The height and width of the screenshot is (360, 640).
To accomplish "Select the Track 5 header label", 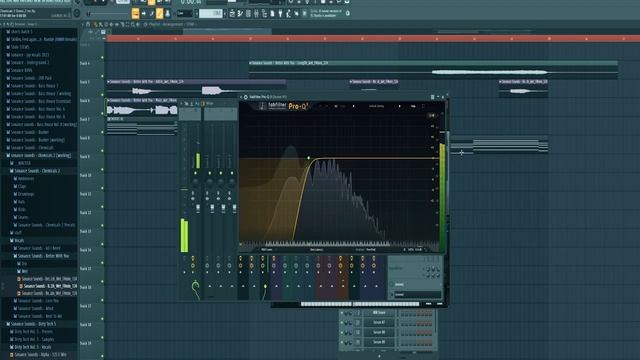I will pos(85,82).
